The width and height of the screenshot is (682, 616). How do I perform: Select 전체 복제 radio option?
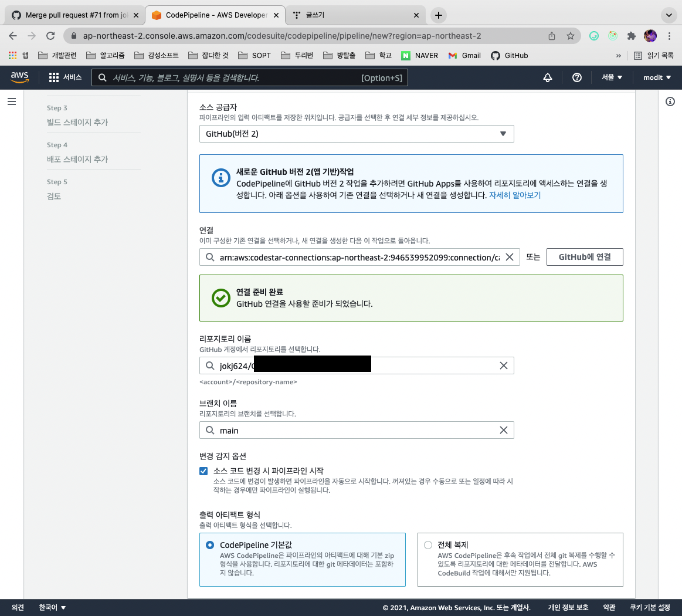pyautogui.click(x=428, y=544)
